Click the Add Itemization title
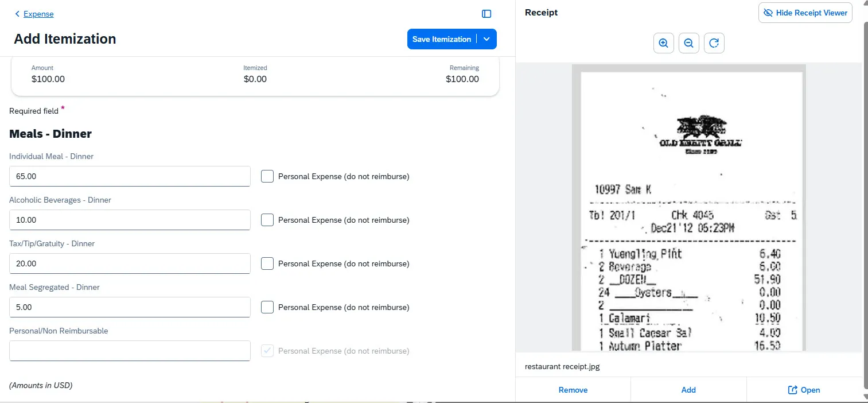868x403 pixels. tap(65, 39)
